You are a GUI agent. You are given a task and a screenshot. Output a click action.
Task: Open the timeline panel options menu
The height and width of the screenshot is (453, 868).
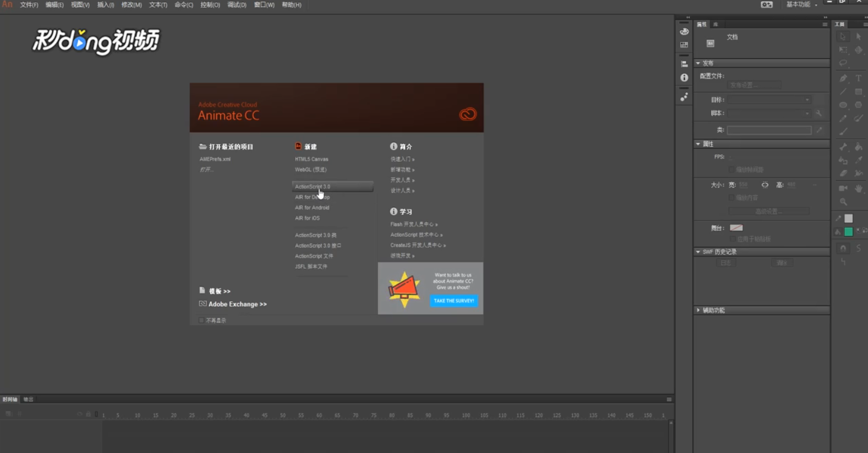(669, 399)
